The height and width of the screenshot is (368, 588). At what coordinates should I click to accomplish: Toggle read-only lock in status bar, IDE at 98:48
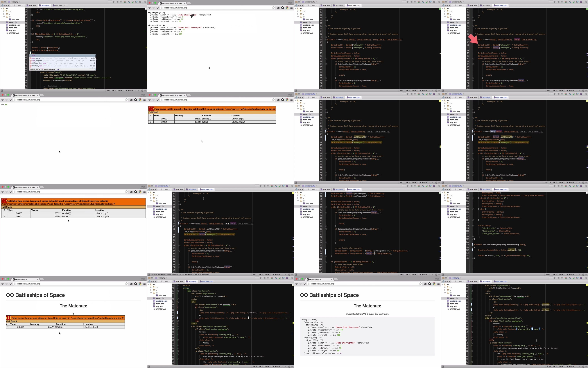tap(433, 275)
